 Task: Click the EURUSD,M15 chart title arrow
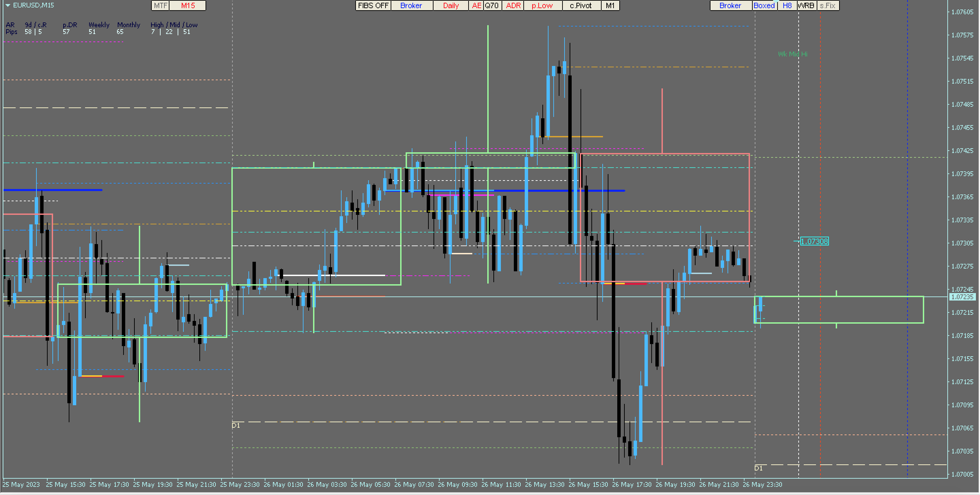click(7, 5)
